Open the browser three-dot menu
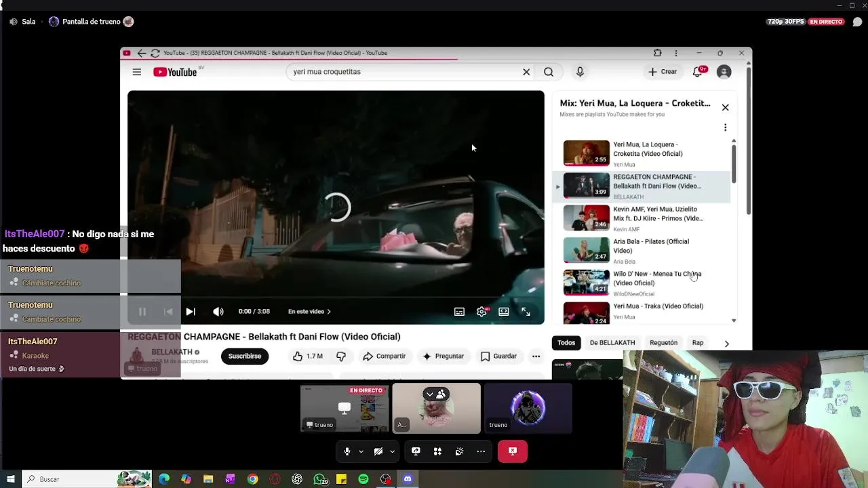The width and height of the screenshot is (868, 488). (x=675, y=53)
